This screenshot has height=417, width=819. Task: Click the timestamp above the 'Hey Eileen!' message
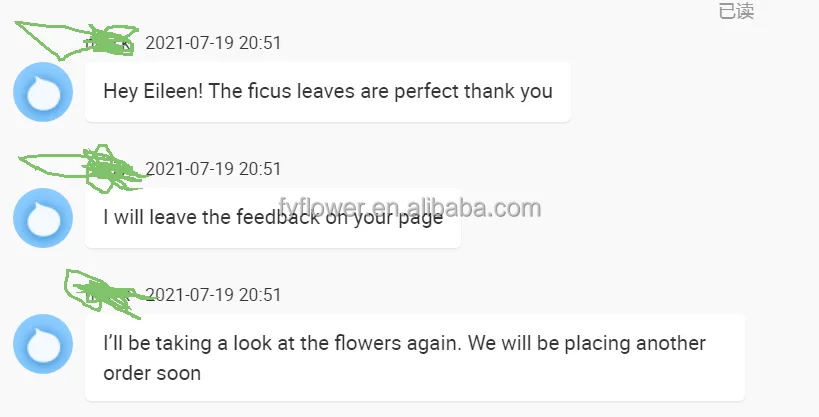pyautogui.click(x=213, y=43)
